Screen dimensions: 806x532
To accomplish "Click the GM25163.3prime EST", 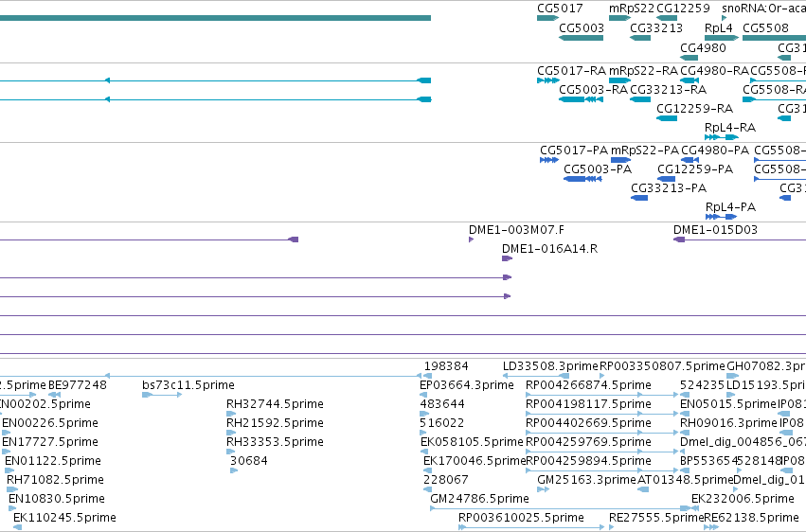I will click(543, 489).
